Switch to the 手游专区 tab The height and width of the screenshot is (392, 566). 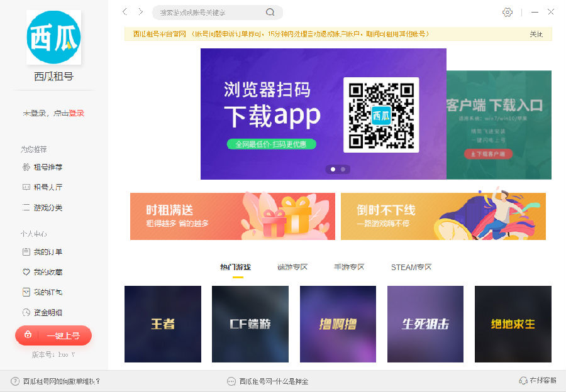click(349, 267)
